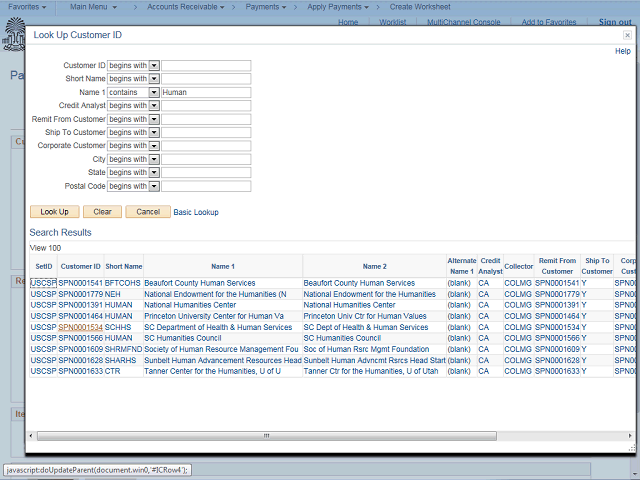The image size is (640, 480).
Task: Close the Look Up Customer ID dialog
Action: pos(627,36)
